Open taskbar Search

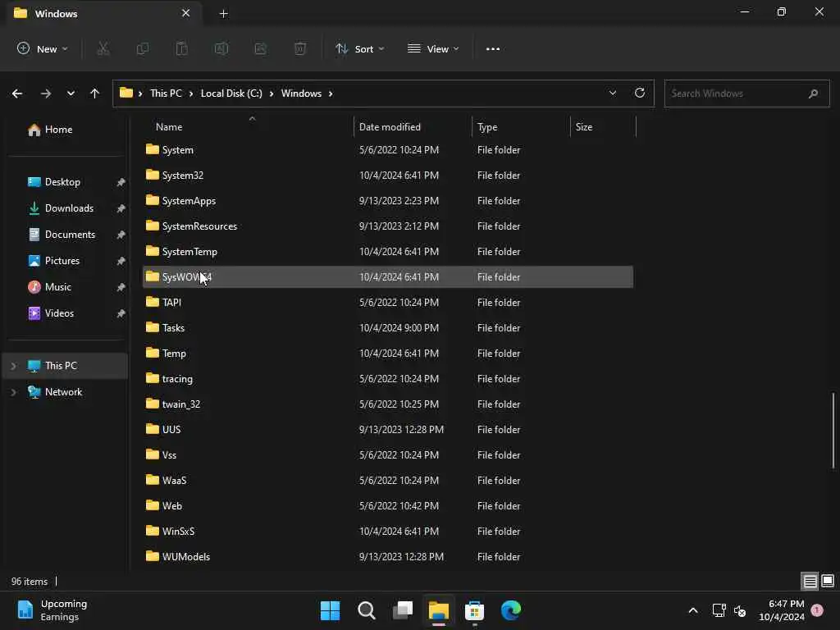[x=367, y=610]
